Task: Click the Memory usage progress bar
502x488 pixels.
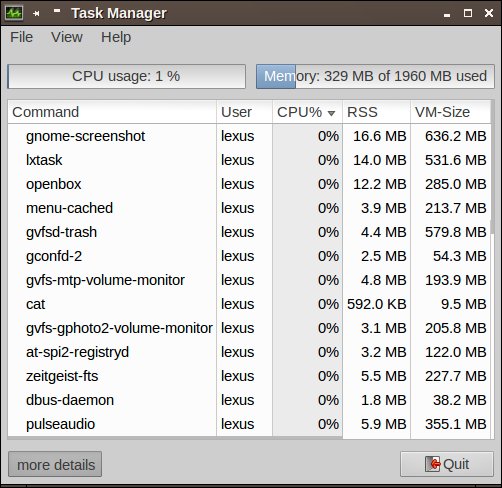Action: coord(375,76)
